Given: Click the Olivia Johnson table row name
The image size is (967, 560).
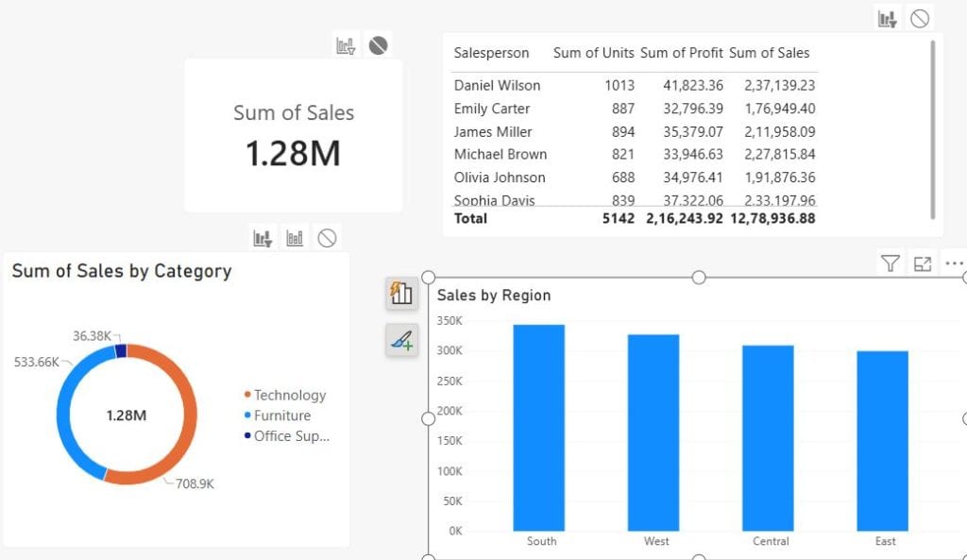Looking at the screenshot, I should tap(500, 178).
